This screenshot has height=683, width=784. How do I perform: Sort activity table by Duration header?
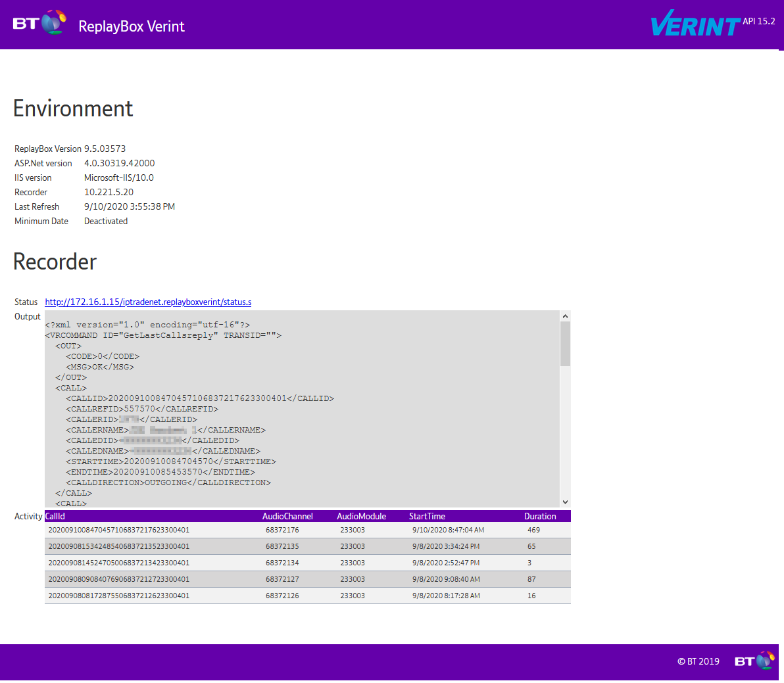540,516
